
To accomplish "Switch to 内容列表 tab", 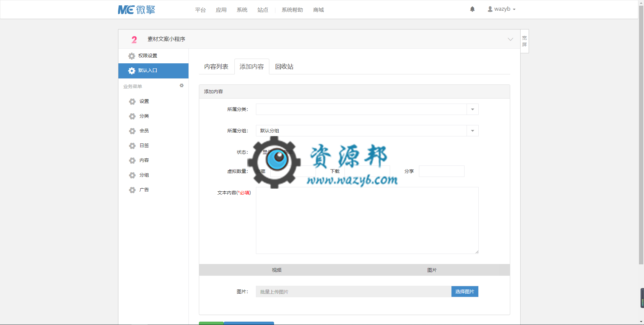I will [x=216, y=67].
